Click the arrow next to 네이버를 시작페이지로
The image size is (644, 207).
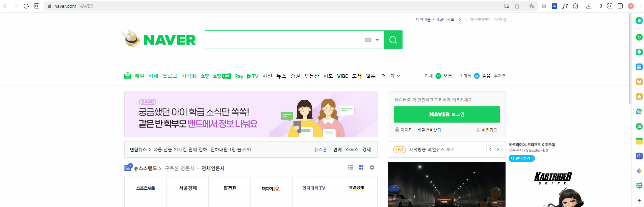[460, 20]
